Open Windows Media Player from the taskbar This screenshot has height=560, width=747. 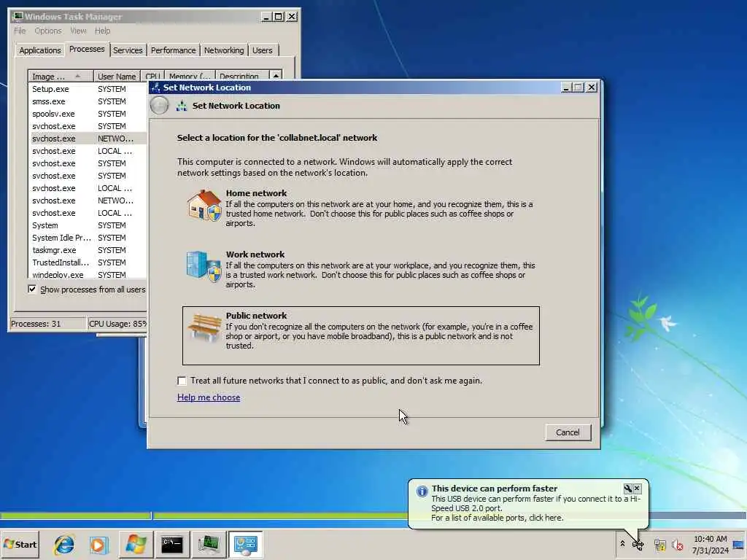pos(98,545)
